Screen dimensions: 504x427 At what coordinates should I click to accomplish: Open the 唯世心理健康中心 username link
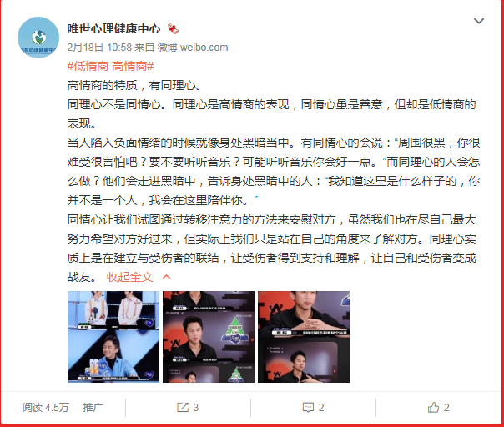click(x=113, y=29)
